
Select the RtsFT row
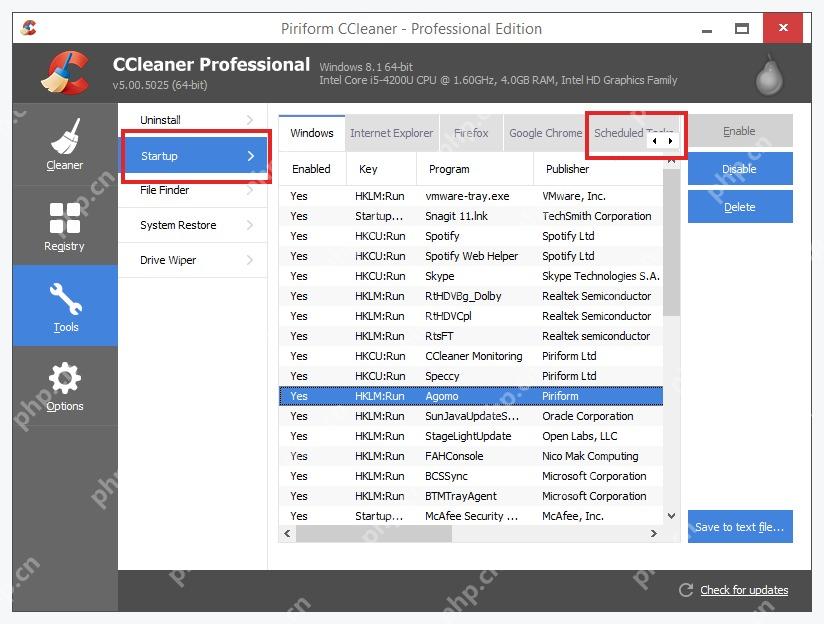tap(471, 336)
